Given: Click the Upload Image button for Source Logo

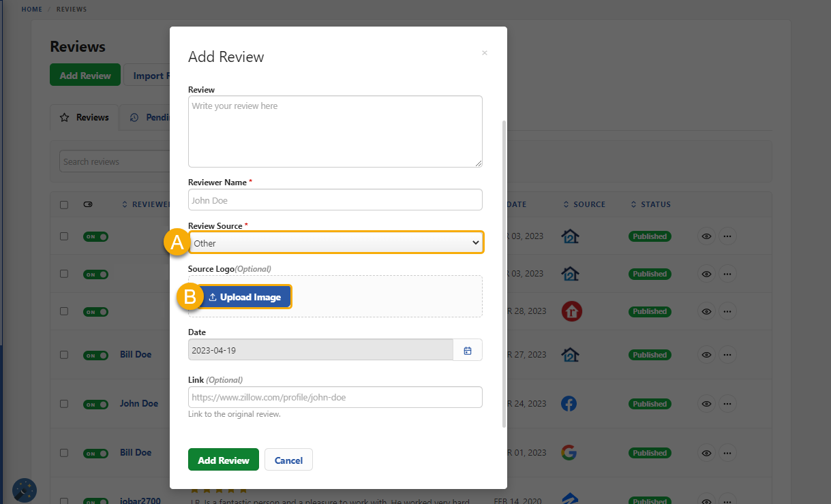Looking at the screenshot, I should tap(245, 296).
